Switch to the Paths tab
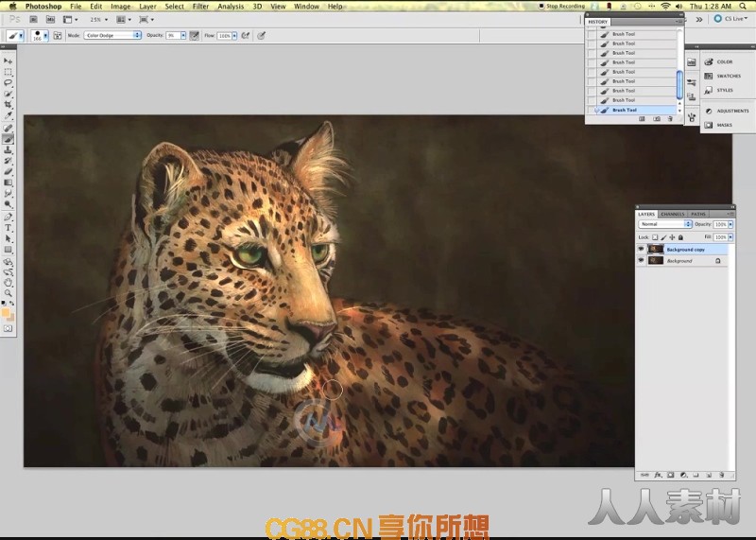 pyautogui.click(x=698, y=214)
